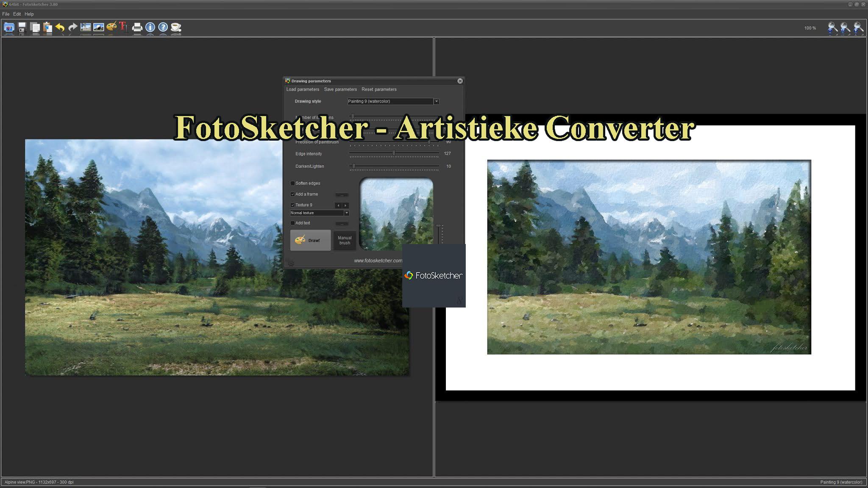Paste from clipboard using the clipboard icon
This screenshot has height=488, width=868.
47,28
